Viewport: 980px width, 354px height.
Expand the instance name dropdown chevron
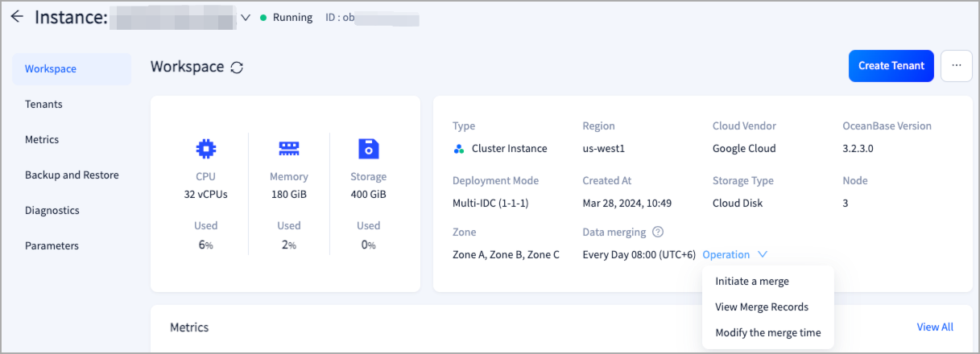(246, 18)
